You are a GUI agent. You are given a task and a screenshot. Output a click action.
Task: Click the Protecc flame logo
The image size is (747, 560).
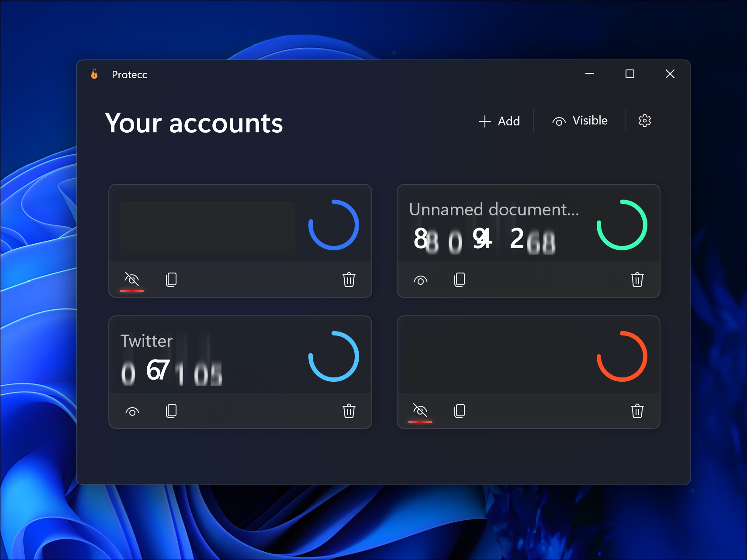coord(93,74)
